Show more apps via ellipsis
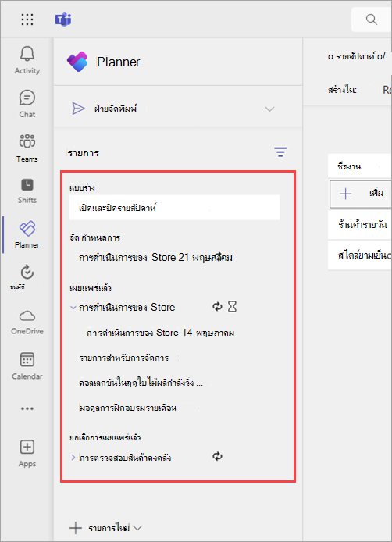This screenshot has width=392, height=542. pyautogui.click(x=27, y=408)
